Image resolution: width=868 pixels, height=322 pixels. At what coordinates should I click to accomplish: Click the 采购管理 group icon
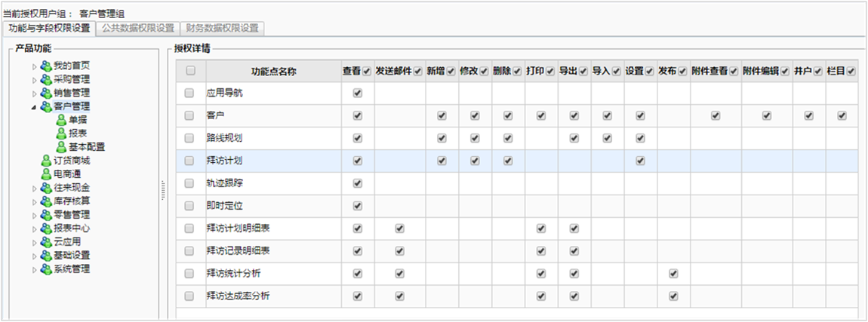click(46, 79)
